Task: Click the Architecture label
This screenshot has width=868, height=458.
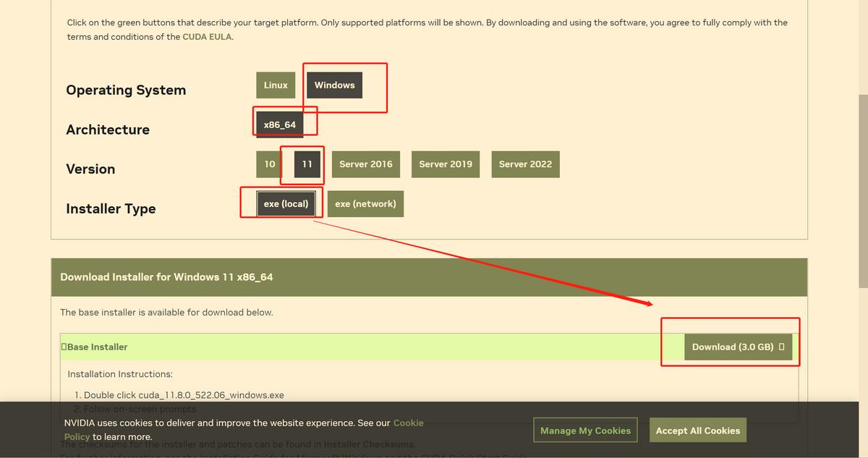Action: pos(108,130)
